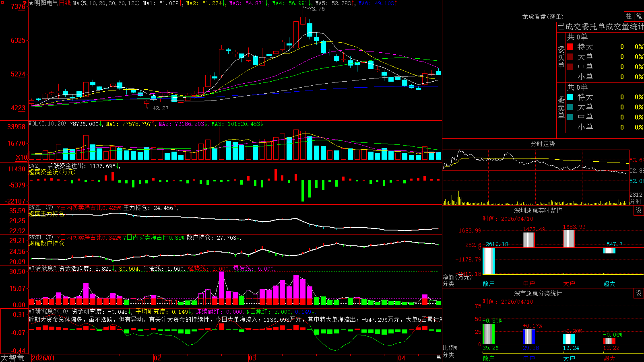644x362 pixels.
Task: Click the 分时走势 panel title
Action: [x=543, y=144]
